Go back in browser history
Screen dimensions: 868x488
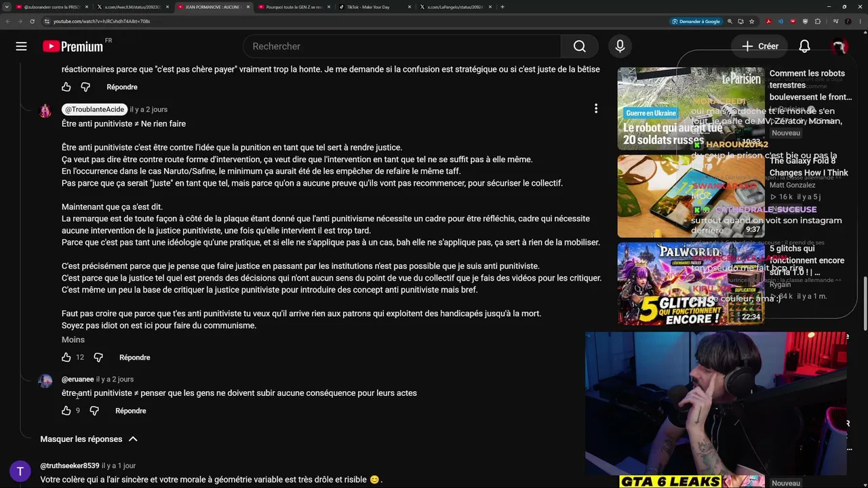pyautogui.click(x=9, y=21)
